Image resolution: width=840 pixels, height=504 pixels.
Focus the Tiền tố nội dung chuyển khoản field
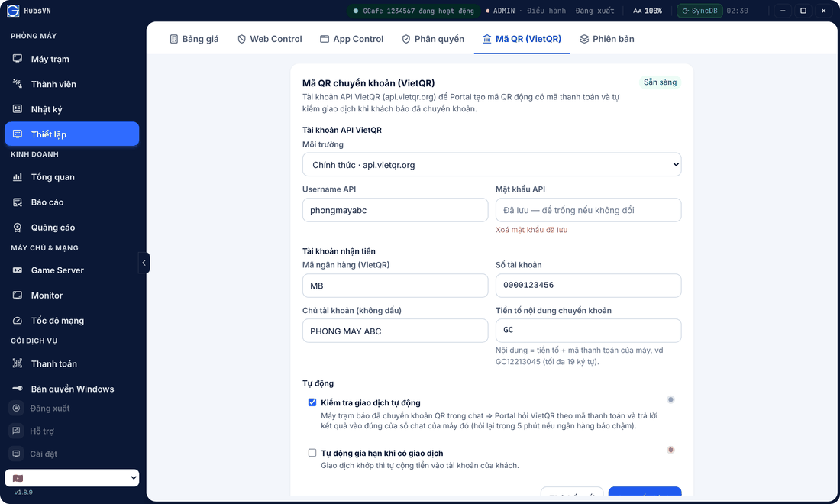point(588,331)
